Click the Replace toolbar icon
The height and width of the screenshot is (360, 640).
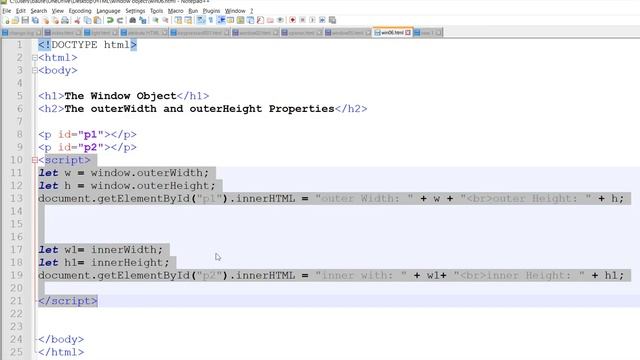pos(142,20)
